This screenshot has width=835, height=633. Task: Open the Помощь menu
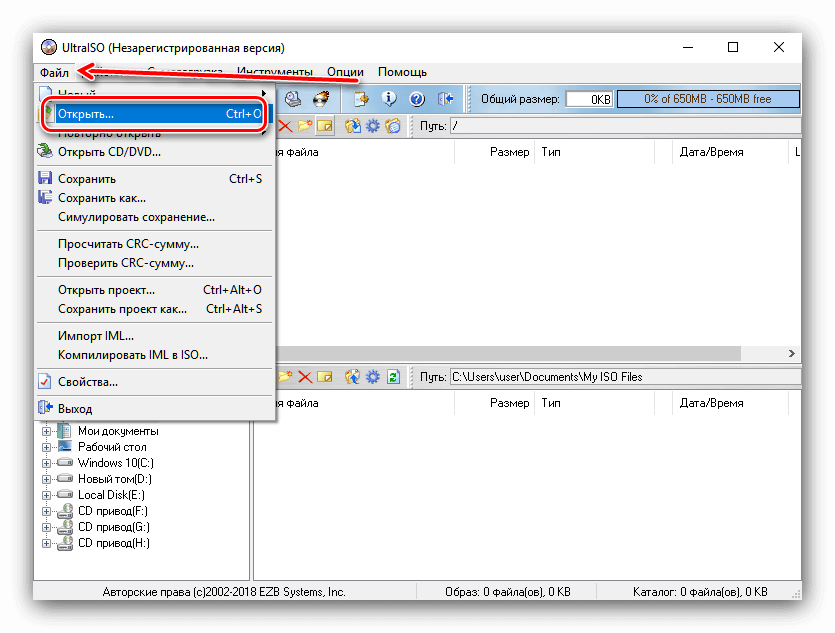[x=402, y=72]
